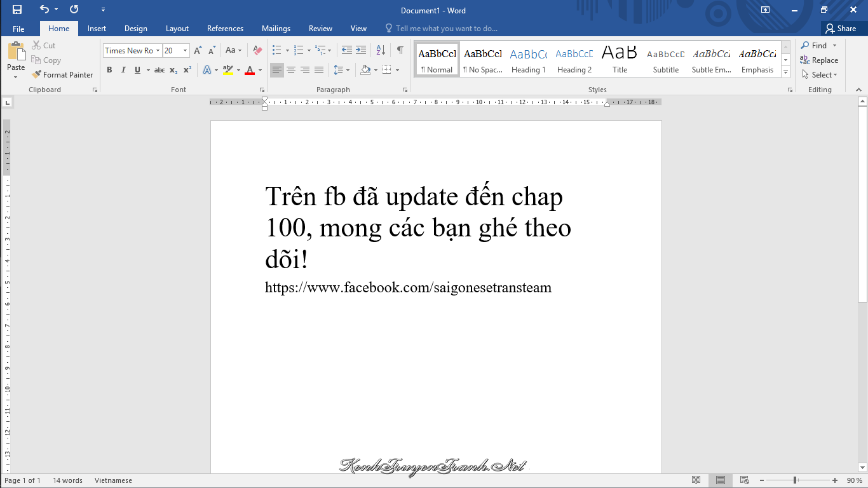Apply the red font color
This screenshot has width=868, height=488.
[250, 70]
